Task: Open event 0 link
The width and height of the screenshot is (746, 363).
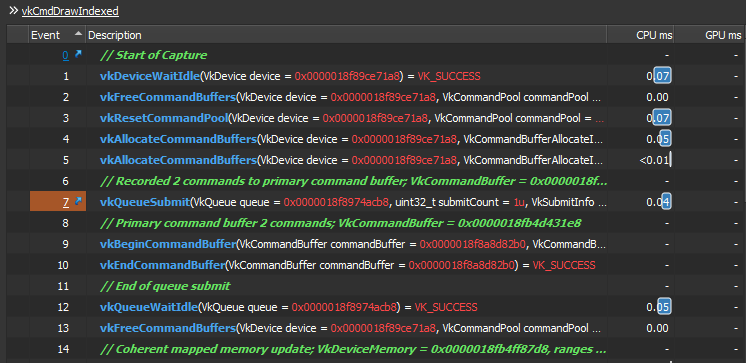Action: point(66,55)
